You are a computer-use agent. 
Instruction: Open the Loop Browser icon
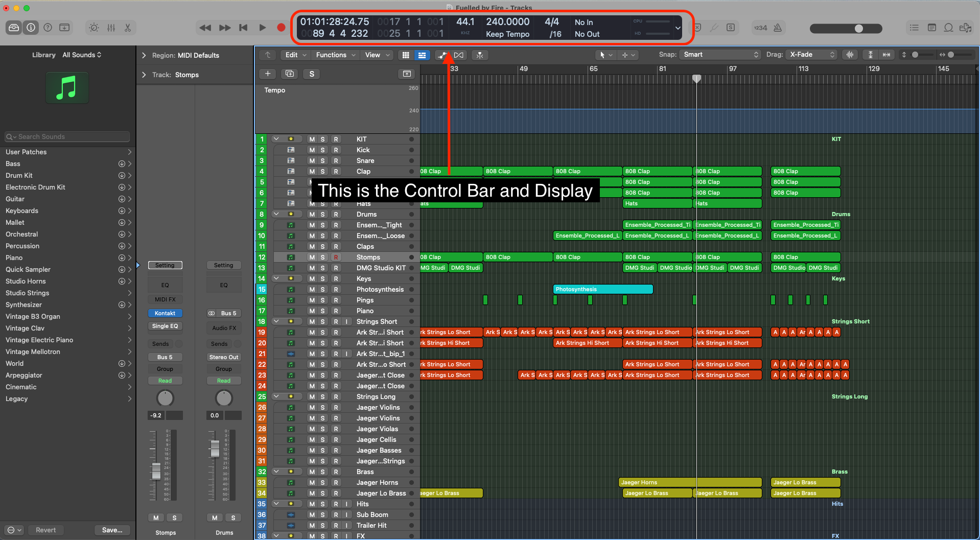(x=948, y=28)
